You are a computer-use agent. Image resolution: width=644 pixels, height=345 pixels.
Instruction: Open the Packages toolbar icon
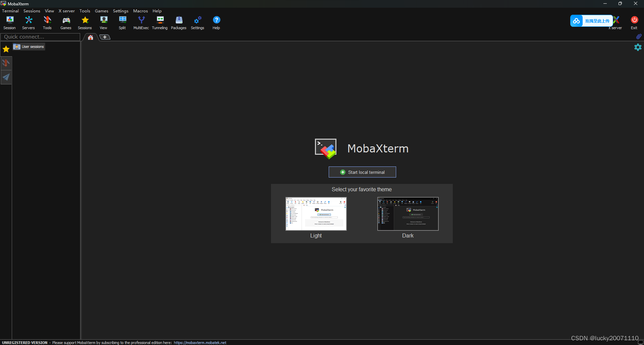(x=179, y=23)
